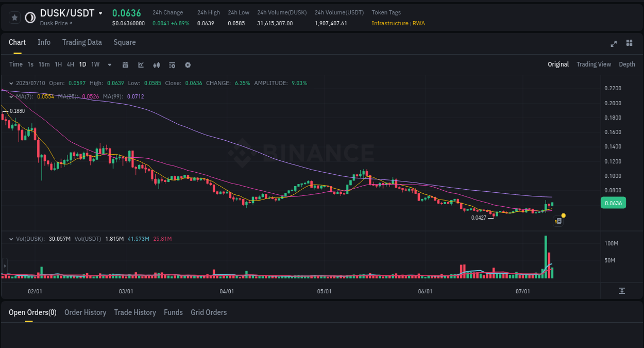Click the volume measurement icon bottom right
Screen dimensions: 644x348
click(x=623, y=291)
